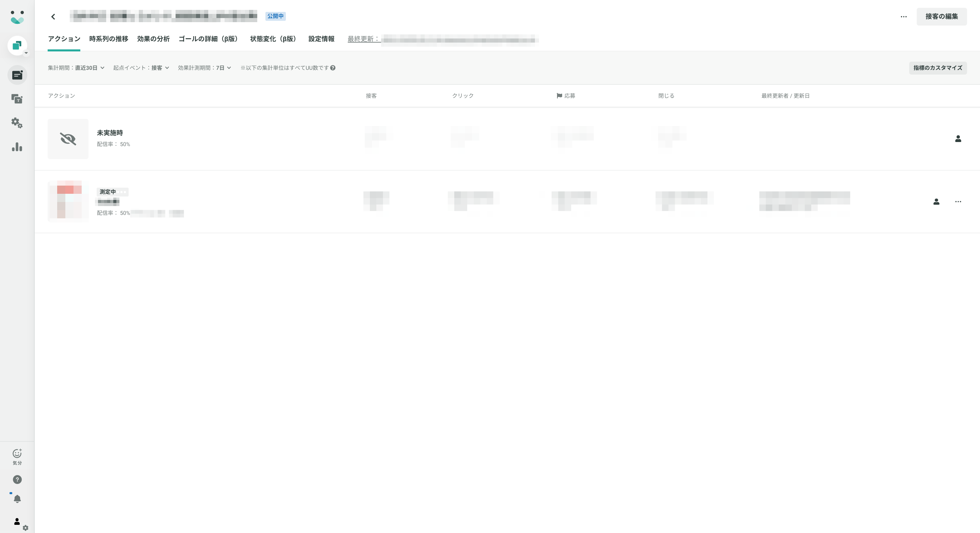Click the 指標のカスタマイズ button
The width and height of the screenshot is (980, 533).
(938, 68)
